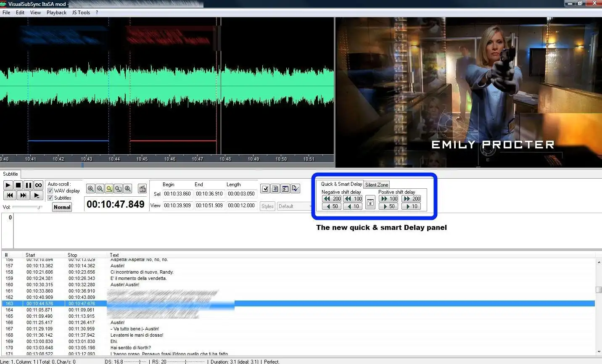
Task: Toggle the Subtitles auto-scroll checkbox
Action: (50, 198)
